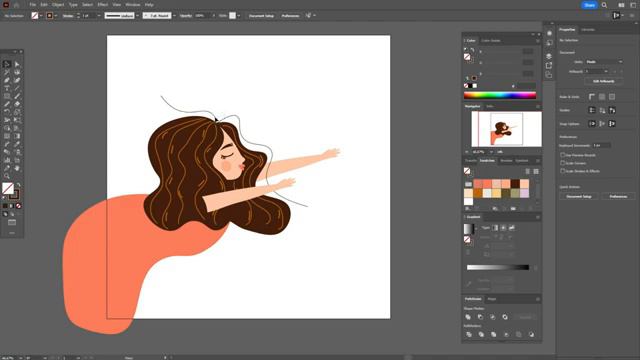Open the Artboard number dropdown
Screen dimensions: 640x360
point(597,71)
